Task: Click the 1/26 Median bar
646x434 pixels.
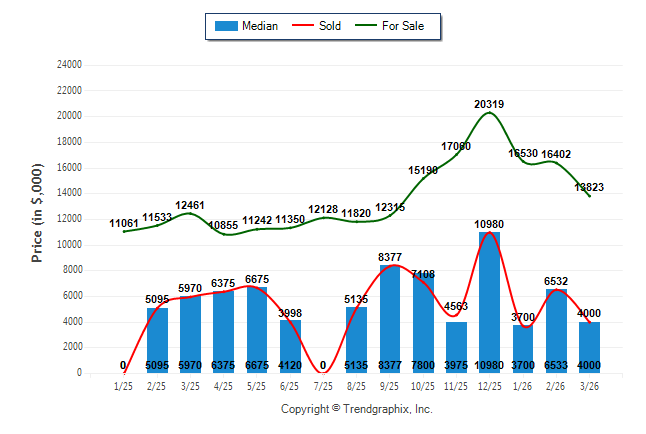Action: (x=523, y=349)
